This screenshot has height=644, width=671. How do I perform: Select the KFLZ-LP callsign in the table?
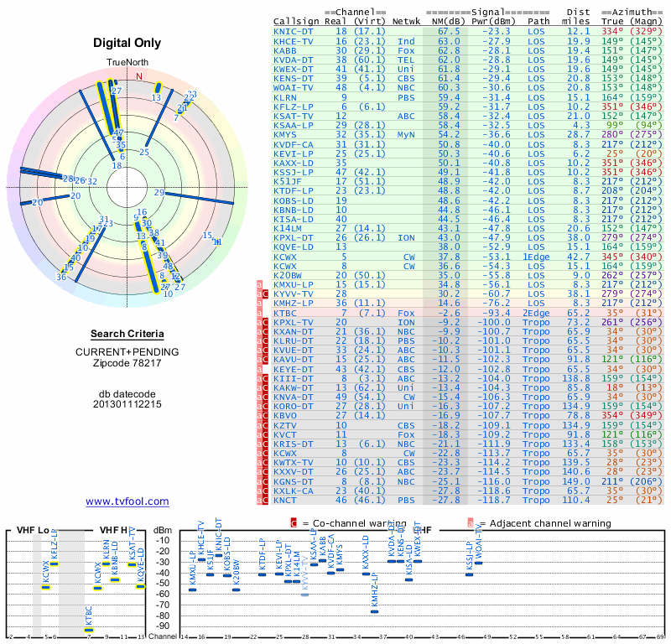[x=293, y=107]
